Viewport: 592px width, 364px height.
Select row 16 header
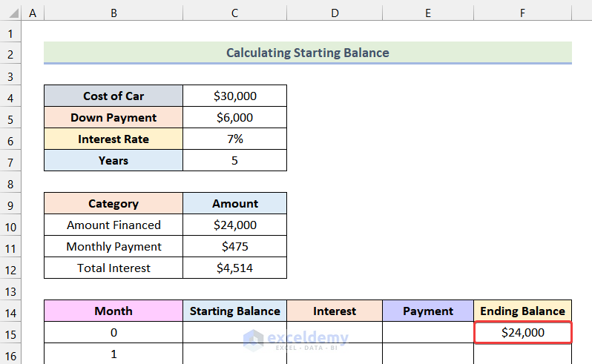pyautogui.click(x=10, y=354)
